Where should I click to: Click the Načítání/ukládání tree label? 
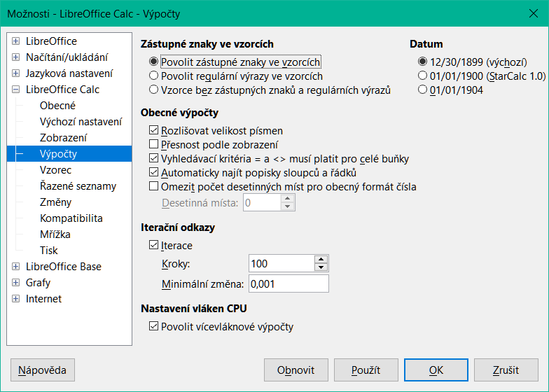(x=67, y=57)
